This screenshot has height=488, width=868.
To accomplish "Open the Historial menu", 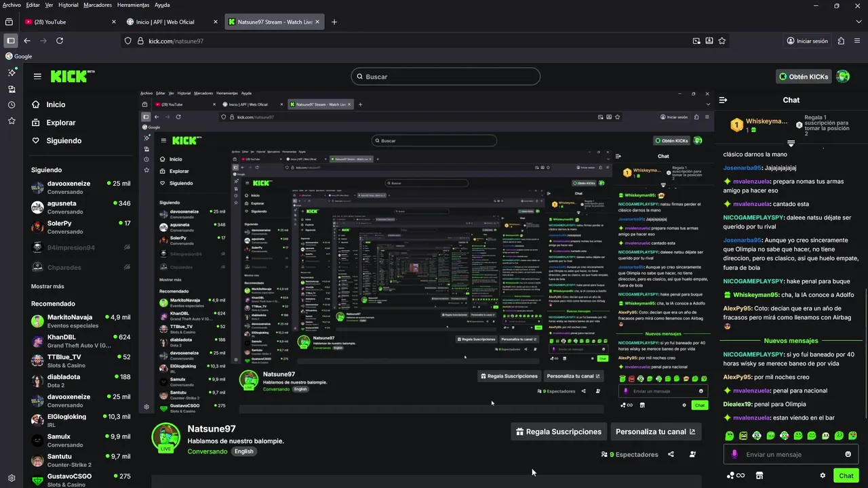I will 68,5.
